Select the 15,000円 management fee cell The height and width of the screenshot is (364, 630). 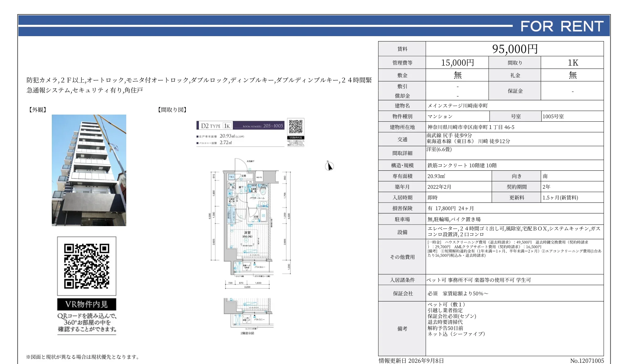(x=457, y=63)
